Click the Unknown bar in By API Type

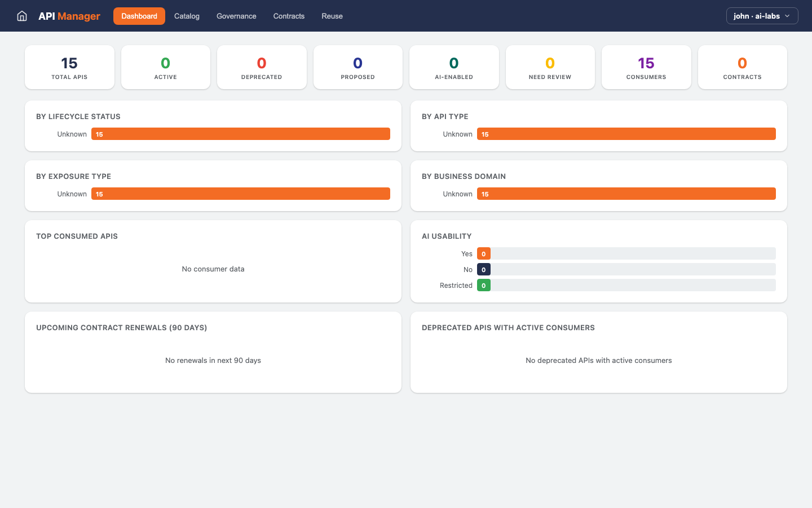[x=626, y=134]
